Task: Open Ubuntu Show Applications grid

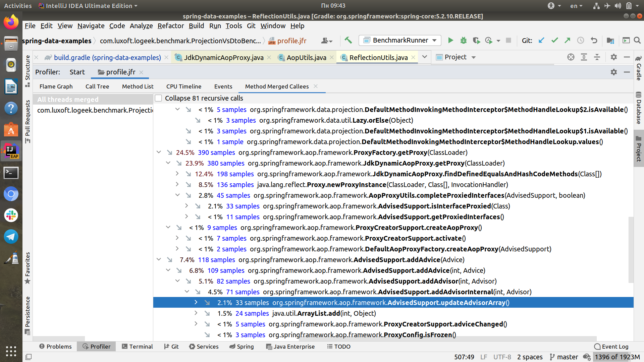Action: pos(11,351)
